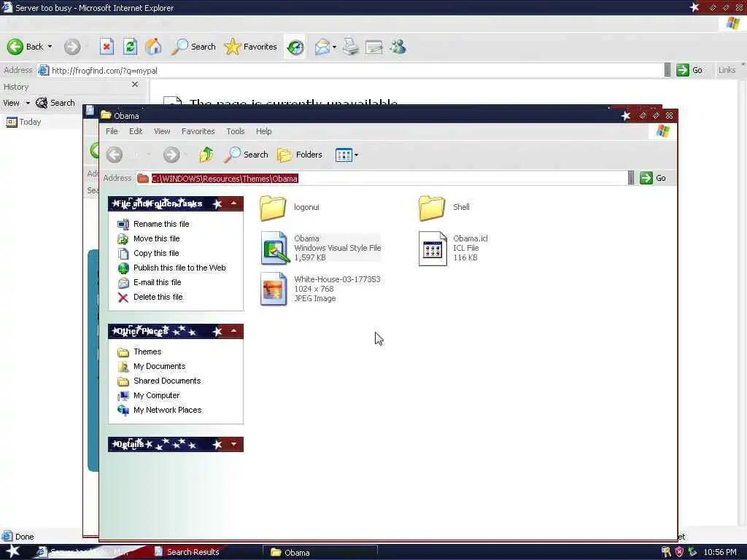Open the Edit menu in Obama window

click(x=136, y=131)
